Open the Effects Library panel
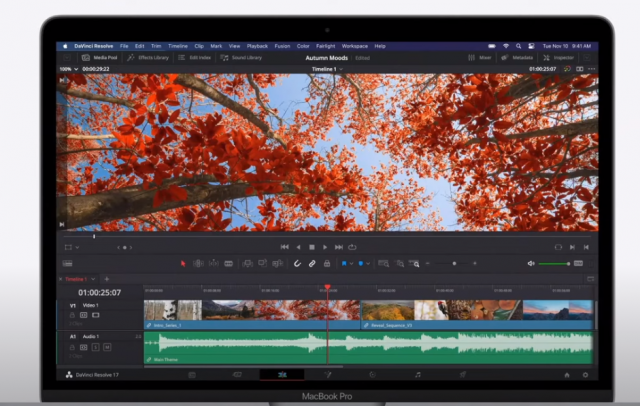Screen dimensions: 640x406 148,58
